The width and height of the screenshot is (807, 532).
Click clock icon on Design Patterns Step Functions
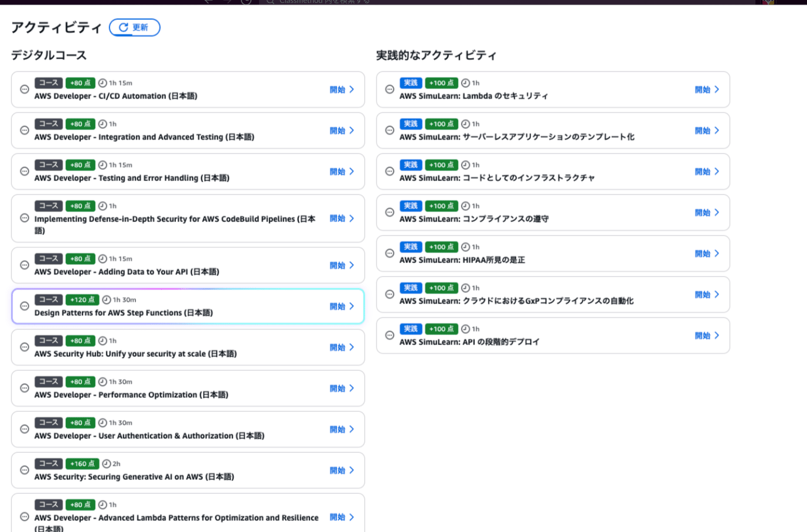(x=107, y=300)
